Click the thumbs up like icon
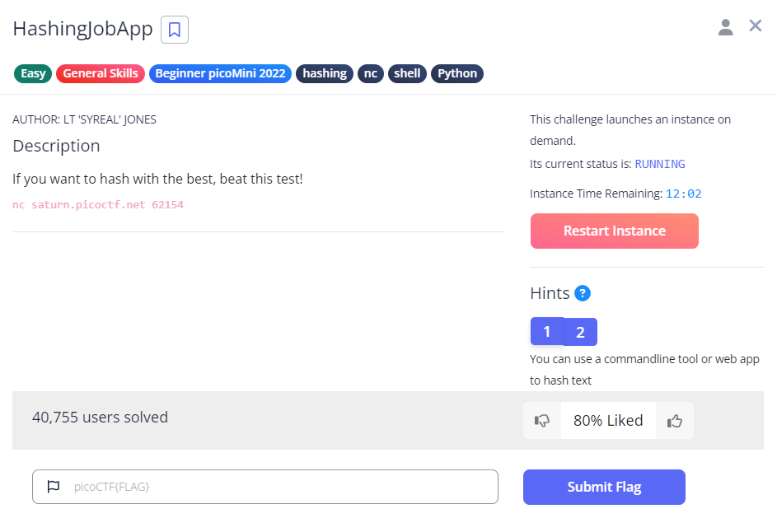Viewport: 777px width, 532px height. [675, 421]
